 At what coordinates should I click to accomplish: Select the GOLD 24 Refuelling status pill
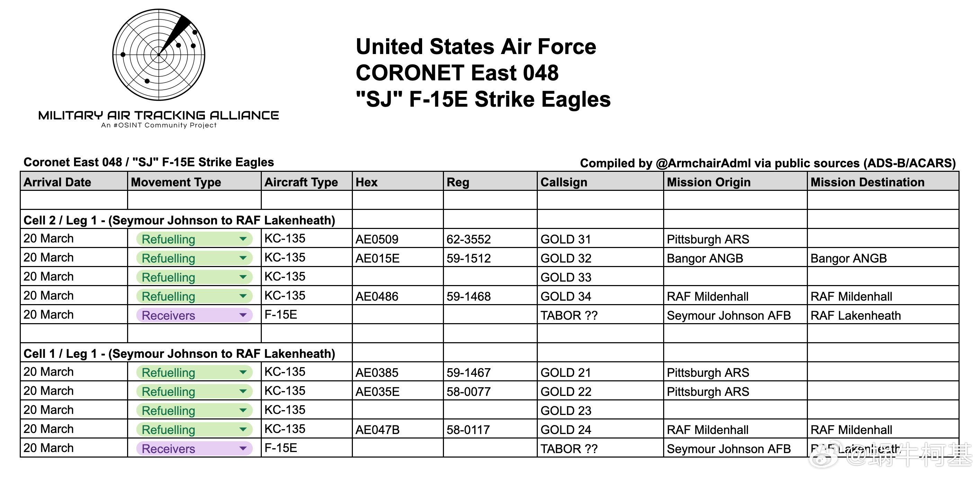coord(194,429)
